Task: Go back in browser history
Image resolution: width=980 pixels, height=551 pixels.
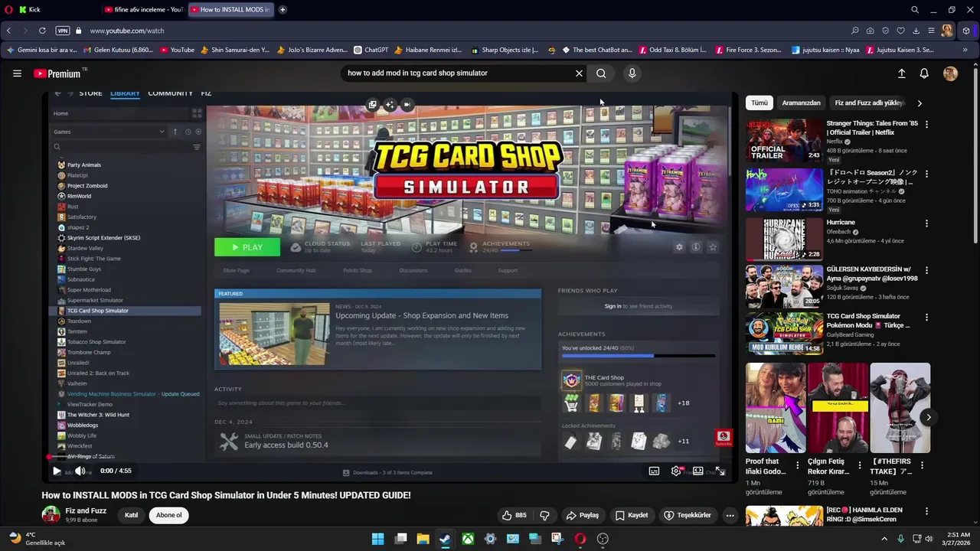Action: [x=8, y=31]
